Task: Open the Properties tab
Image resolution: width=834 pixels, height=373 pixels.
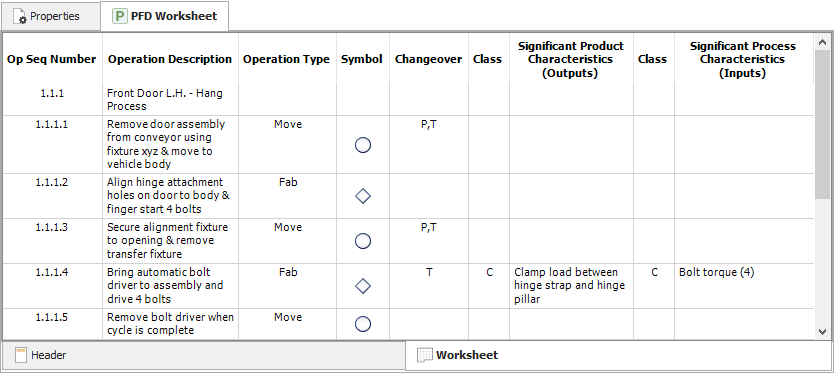Action: 50,16
